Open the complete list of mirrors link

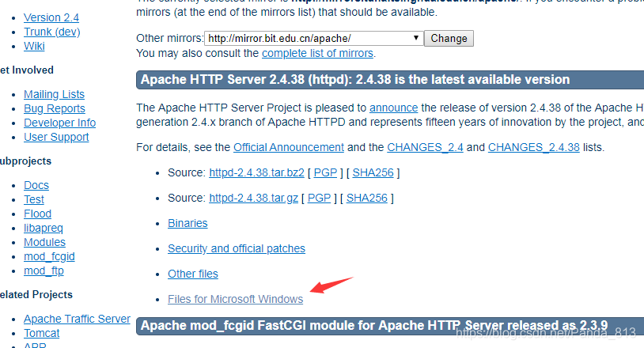point(317,53)
